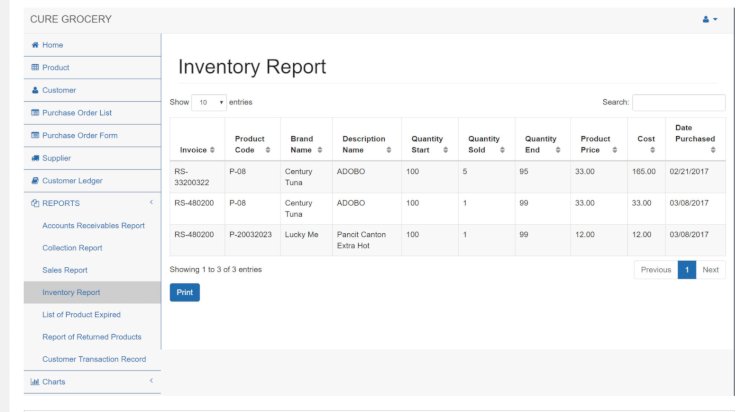The image size is (750, 412).
Task: Expand the Charts section chevron
Action: (151, 381)
